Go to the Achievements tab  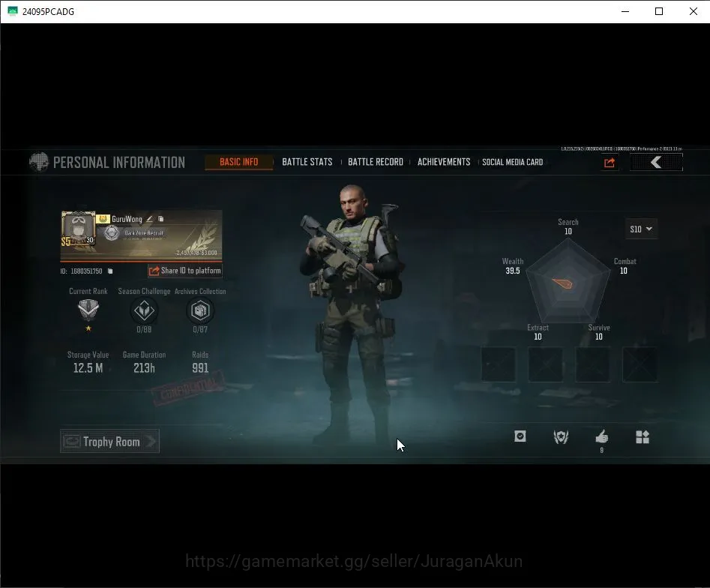tap(444, 162)
